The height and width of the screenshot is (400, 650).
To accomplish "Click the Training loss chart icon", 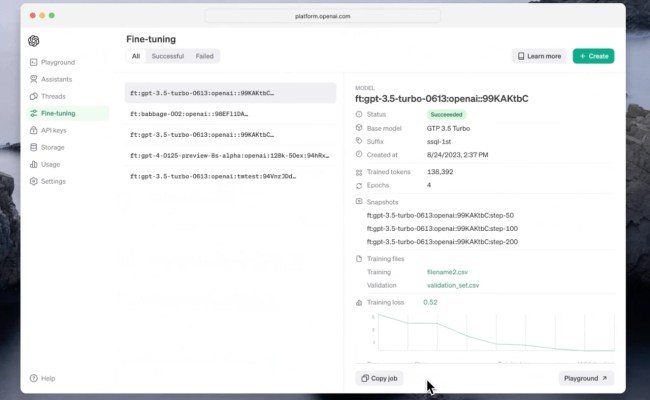I will point(359,303).
